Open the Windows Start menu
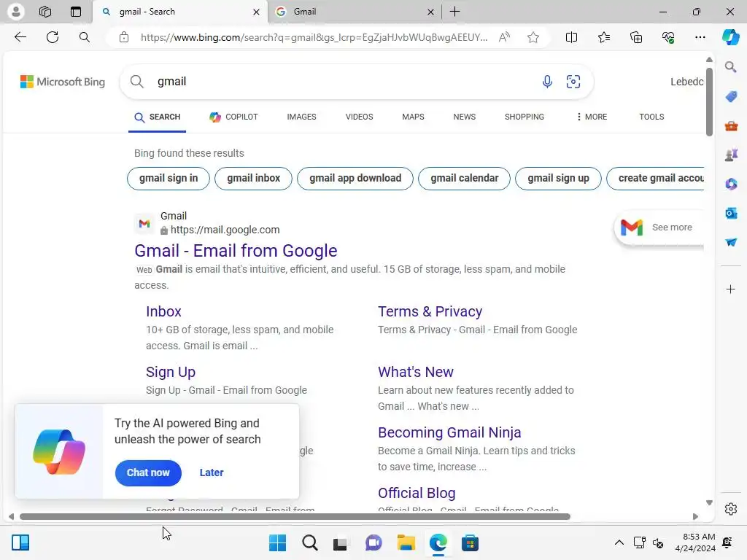Image resolution: width=747 pixels, height=560 pixels. tap(277, 542)
